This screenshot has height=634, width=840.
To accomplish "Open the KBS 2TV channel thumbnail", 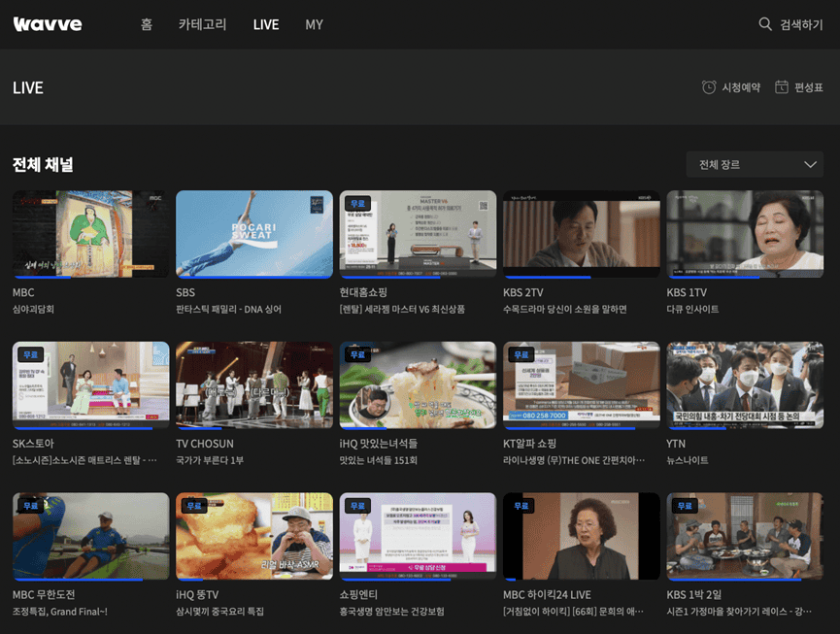I will point(582,234).
